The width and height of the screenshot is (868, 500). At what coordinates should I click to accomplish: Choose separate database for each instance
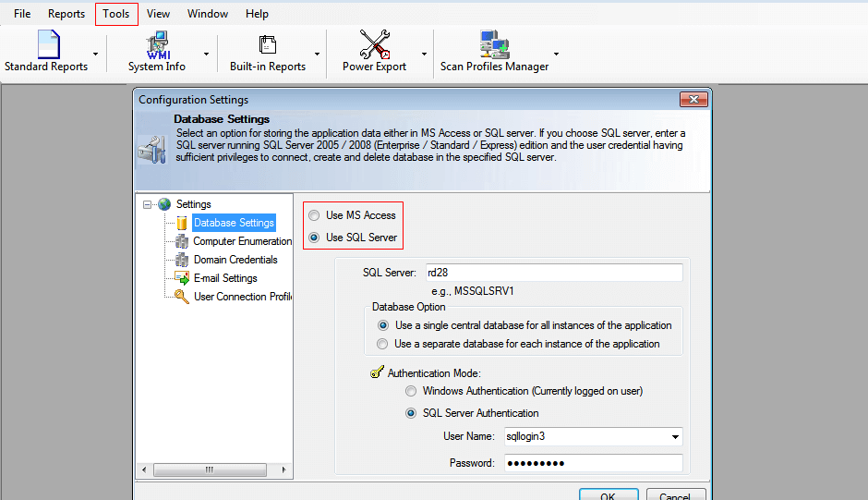tap(382, 344)
